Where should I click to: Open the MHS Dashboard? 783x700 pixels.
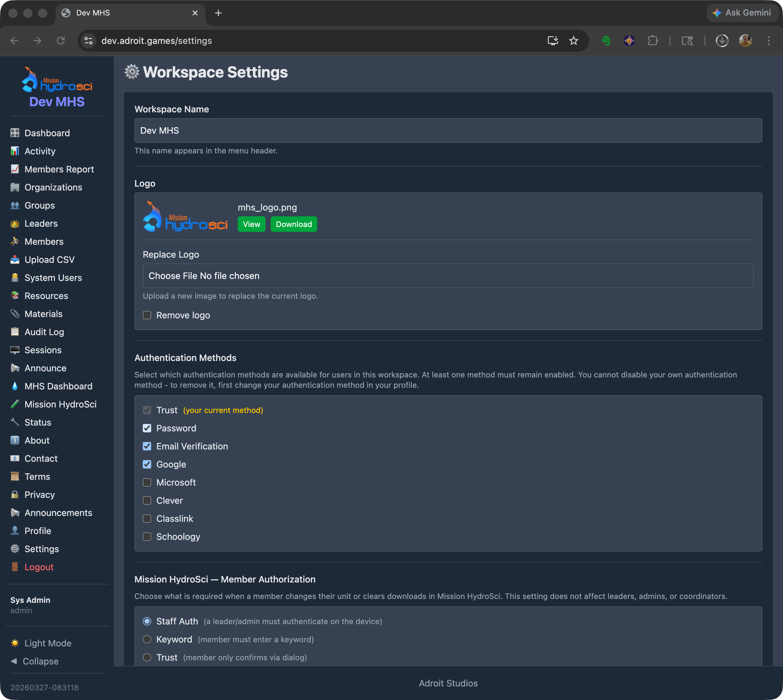click(58, 386)
